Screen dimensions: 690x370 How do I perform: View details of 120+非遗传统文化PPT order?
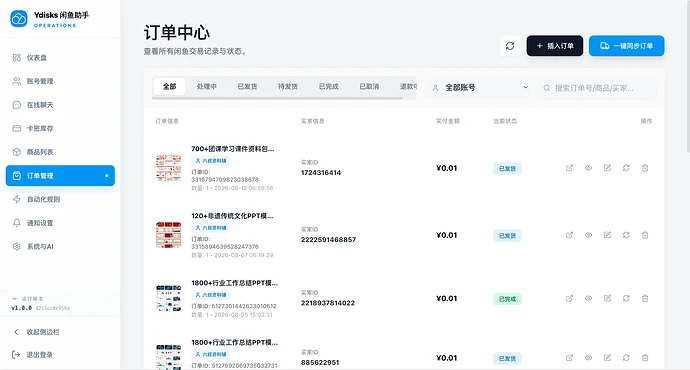click(588, 235)
